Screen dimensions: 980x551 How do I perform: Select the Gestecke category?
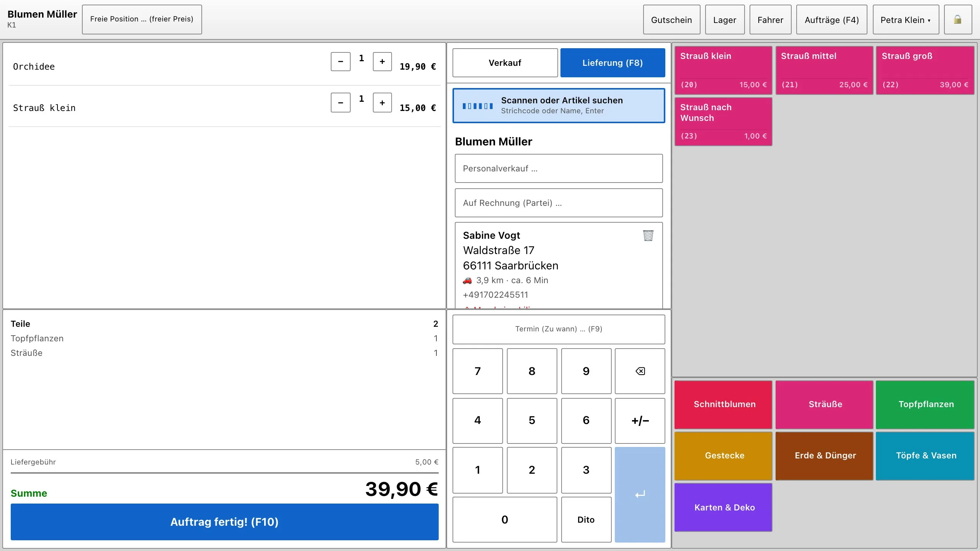[x=723, y=456]
